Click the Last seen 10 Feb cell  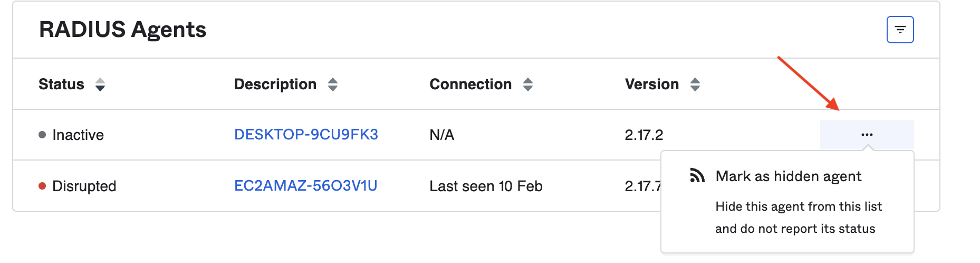click(x=486, y=186)
